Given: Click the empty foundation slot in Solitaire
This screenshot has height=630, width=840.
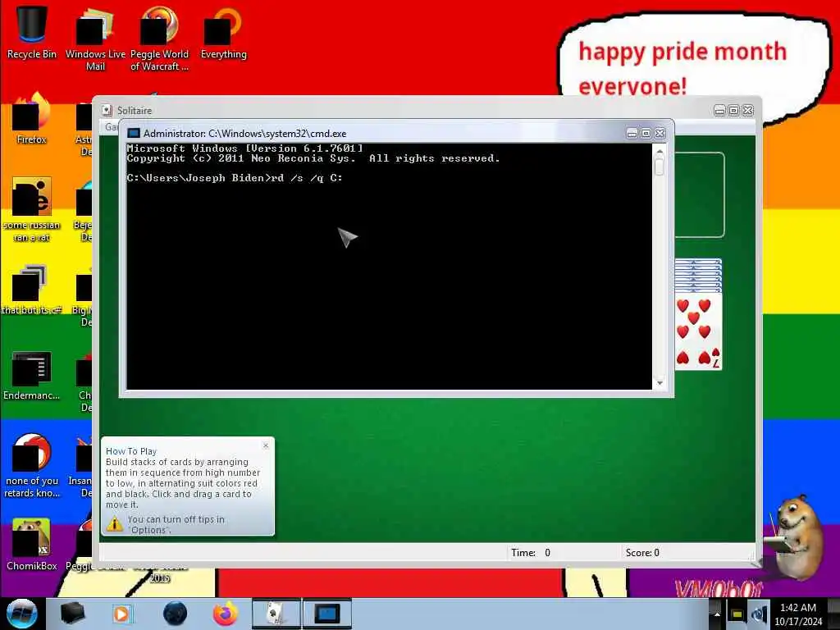Looking at the screenshot, I should tap(700, 195).
